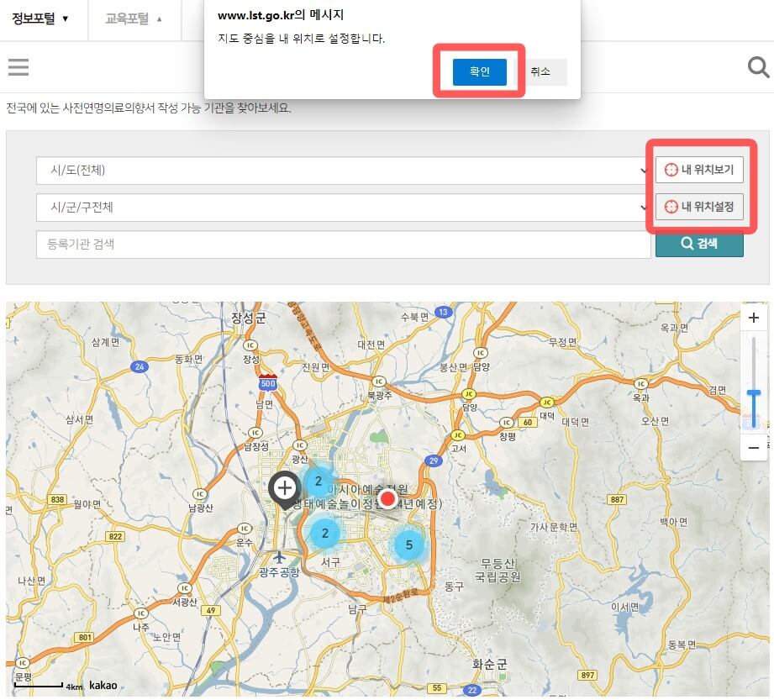Image resolution: width=774 pixels, height=700 pixels.
Task: Open the cluster marker showing 5 facilities
Action: [x=409, y=545]
